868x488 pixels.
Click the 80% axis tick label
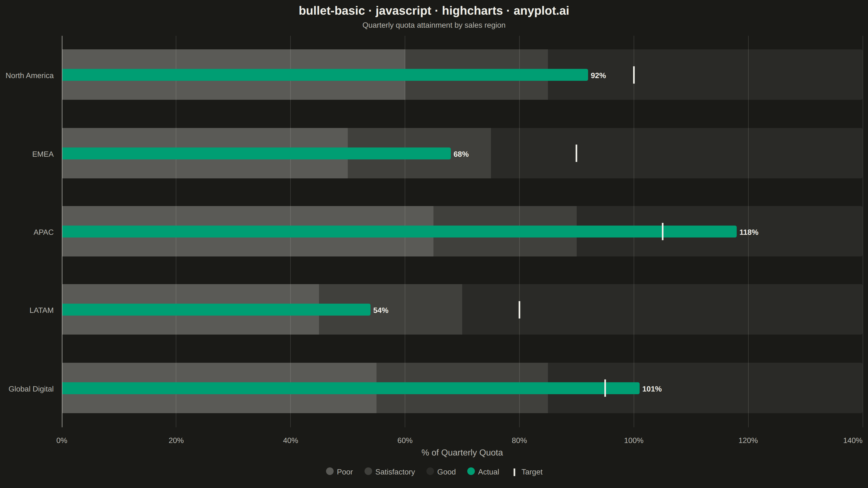[519, 441]
